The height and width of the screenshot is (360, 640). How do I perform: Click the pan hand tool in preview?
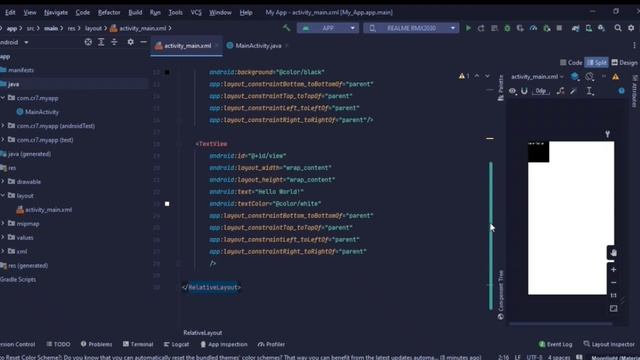(x=613, y=253)
